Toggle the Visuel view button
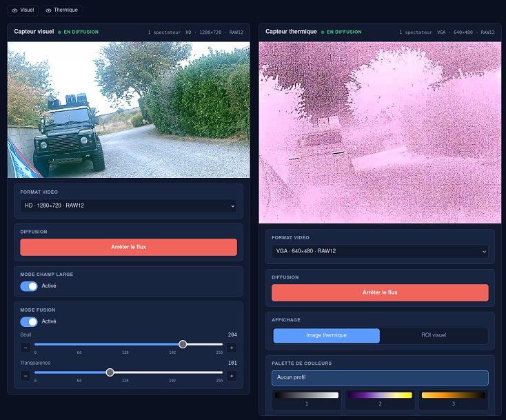This screenshot has width=506, height=420. click(x=23, y=10)
